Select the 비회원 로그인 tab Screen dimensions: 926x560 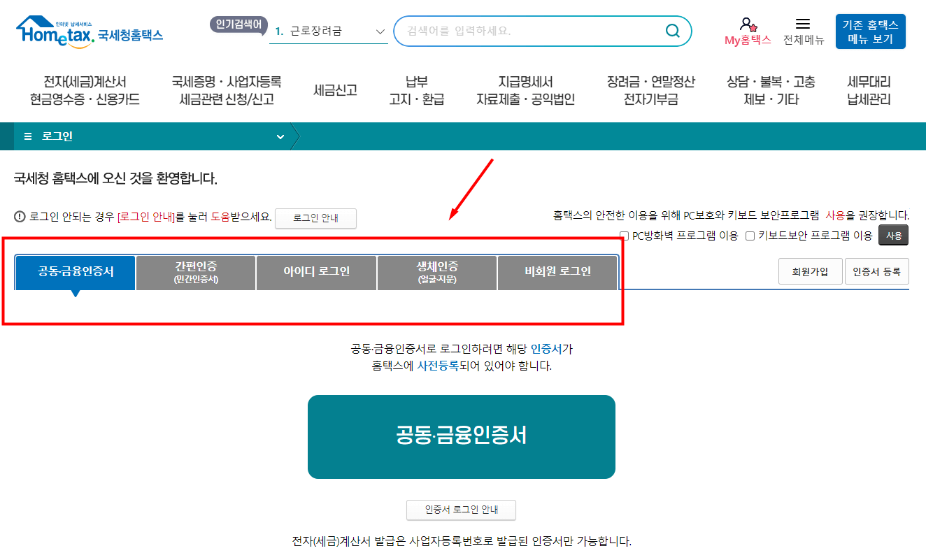[557, 273]
